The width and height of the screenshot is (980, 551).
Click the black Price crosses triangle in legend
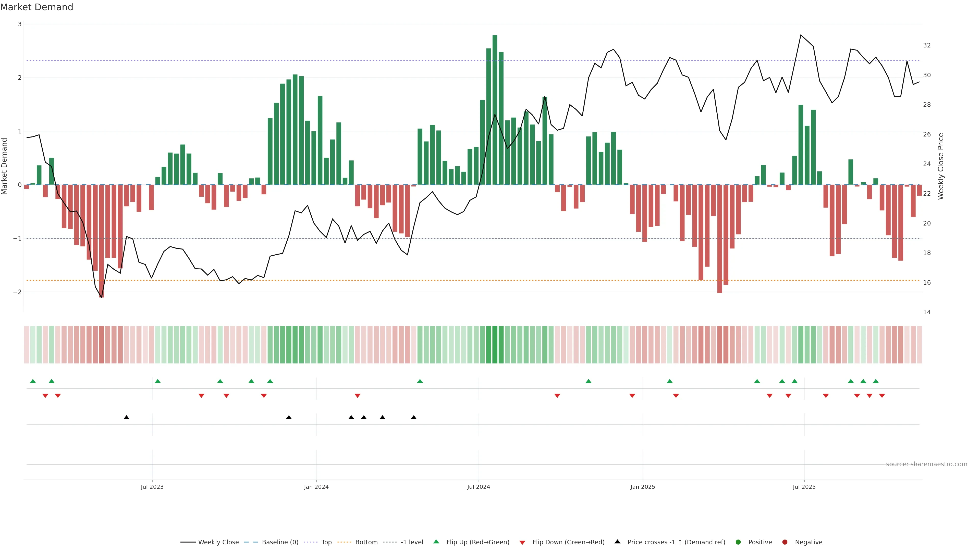tap(617, 542)
